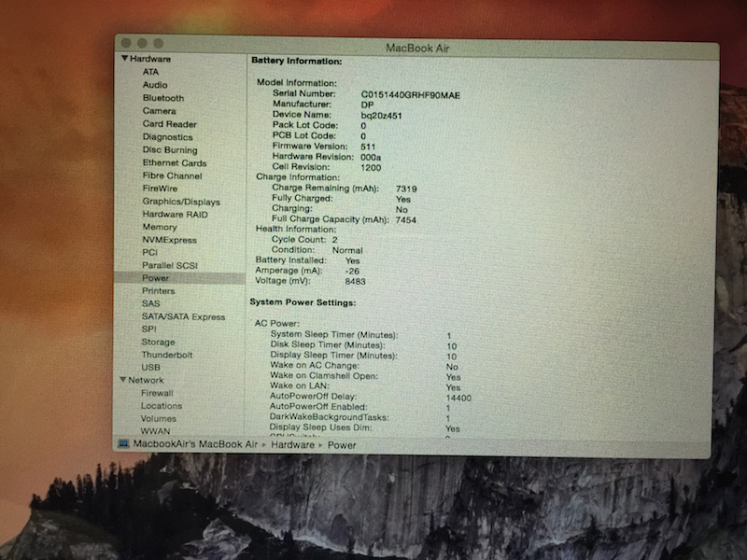Click Hardware in the path bar
Image resolution: width=747 pixels, height=560 pixels.
click(x=292, y=445)
